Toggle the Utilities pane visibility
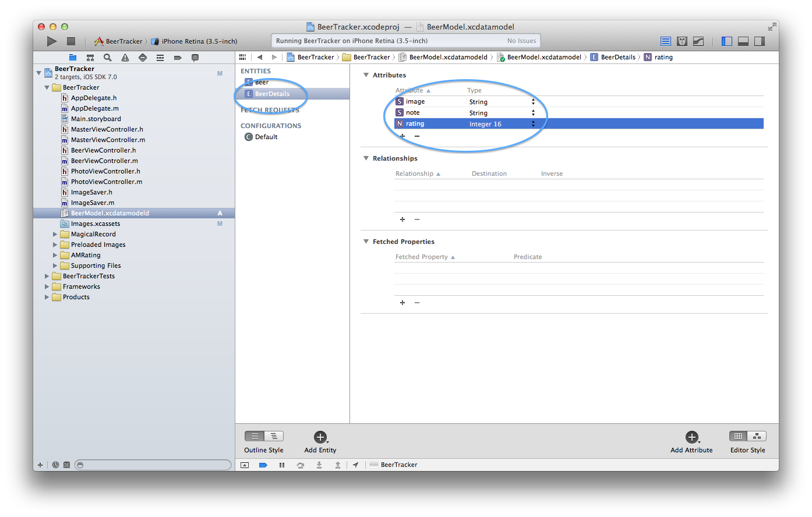 760,41
